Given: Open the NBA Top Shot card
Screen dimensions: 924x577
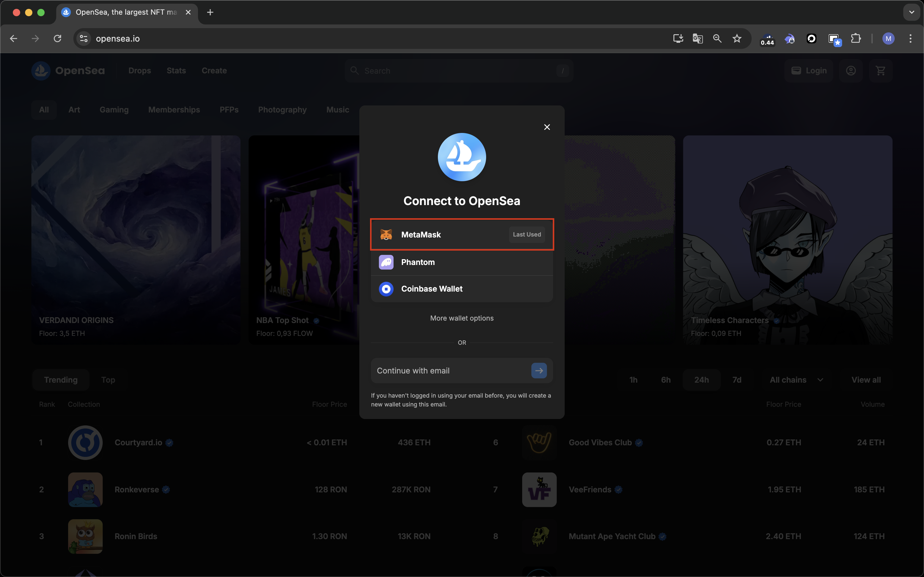Looking at the screenshot, I should pos(304,240).
